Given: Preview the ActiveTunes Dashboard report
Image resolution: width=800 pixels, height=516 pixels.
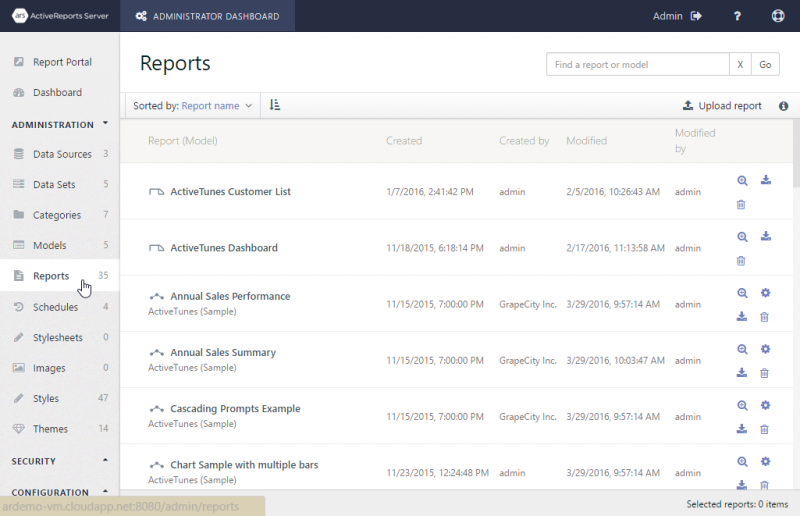Looking at the screenshot, I should [x=742, y=237].
